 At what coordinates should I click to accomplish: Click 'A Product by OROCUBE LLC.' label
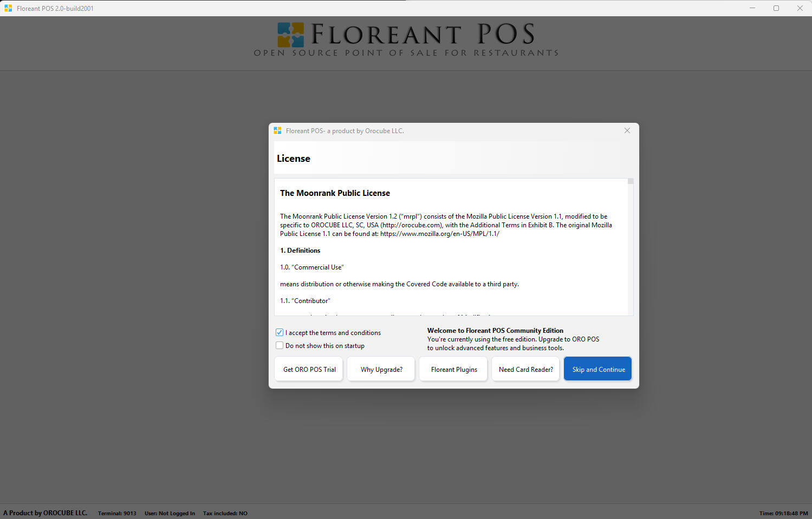pyautogui.click(x=46, y=513)
